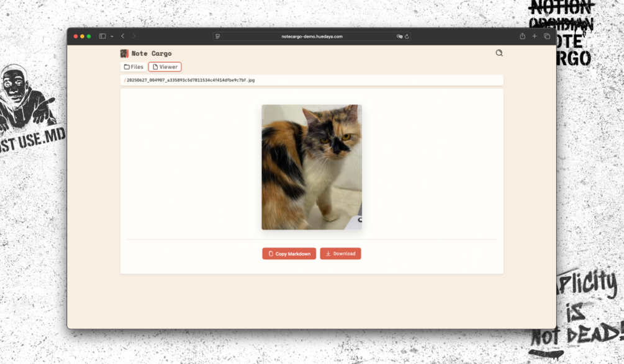Click the Note Cargo title text
The width and height of the screenshot is (624, 364).
click(151, 53)
